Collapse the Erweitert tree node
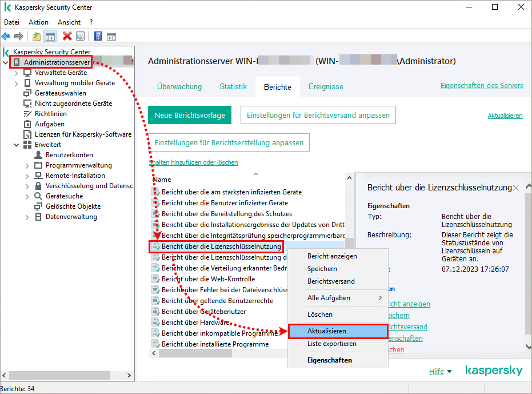Image resolution: width=532 pixels, height=394 pixels. pyautogui.click(x=16, y=145)
